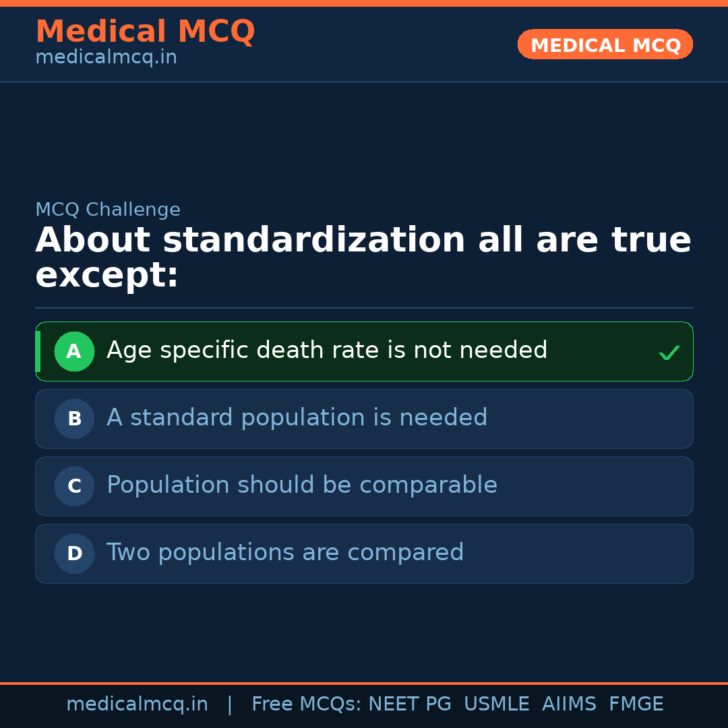Open medicalmcq.in link in the footer
The image size is (728, 728).
click(x=137, y=704)
